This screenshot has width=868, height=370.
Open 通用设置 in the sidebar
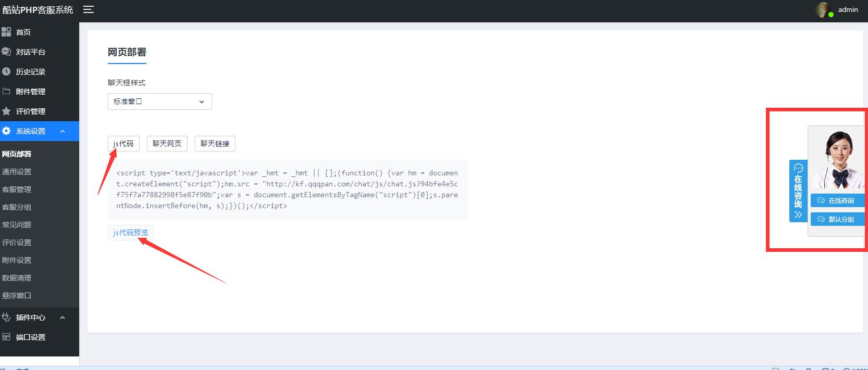point(17,172)
